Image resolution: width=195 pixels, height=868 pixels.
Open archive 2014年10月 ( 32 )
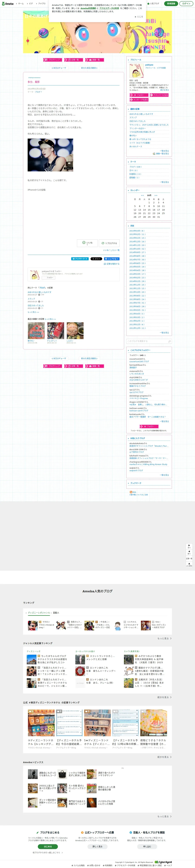(138, 249)
